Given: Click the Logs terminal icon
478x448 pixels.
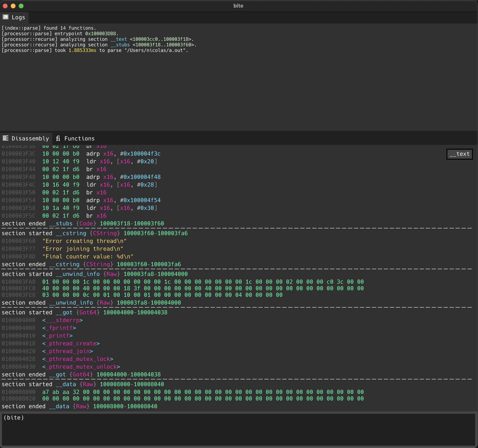Looking at the screenshot, I should [6, 17].
